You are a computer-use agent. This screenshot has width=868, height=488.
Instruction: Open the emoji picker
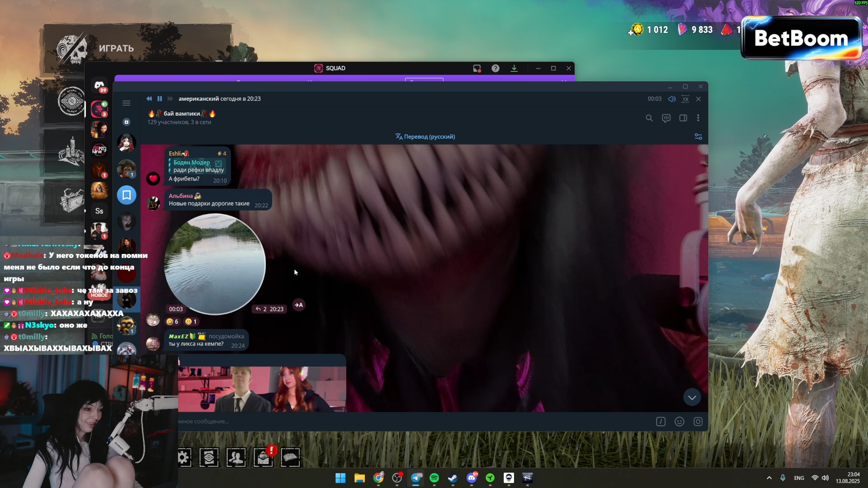[679, 422]
